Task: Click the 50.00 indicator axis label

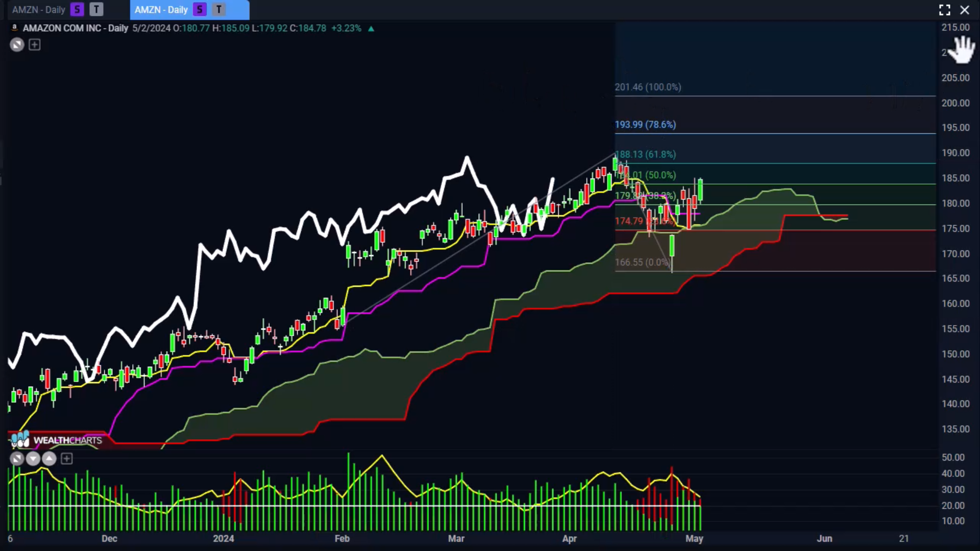Action: (953, 458)
